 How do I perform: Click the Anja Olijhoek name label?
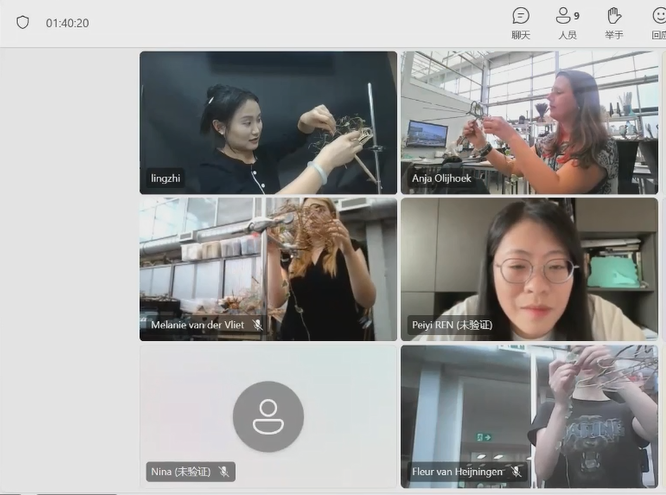(x=443, y=178)
